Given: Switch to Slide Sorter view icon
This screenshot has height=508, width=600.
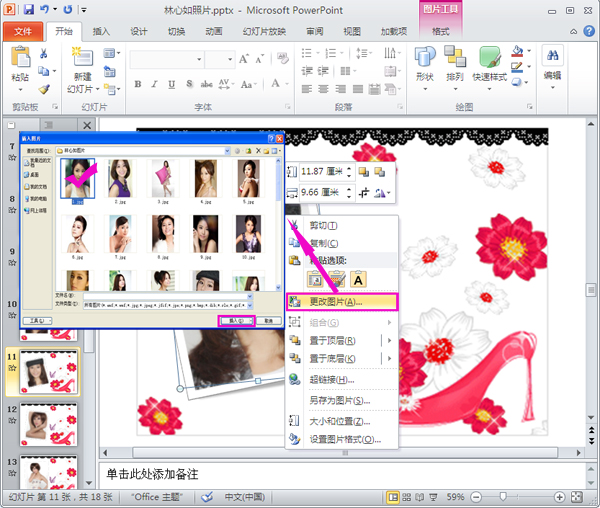Looking at the screenshot, I should (x=406, y=497).
